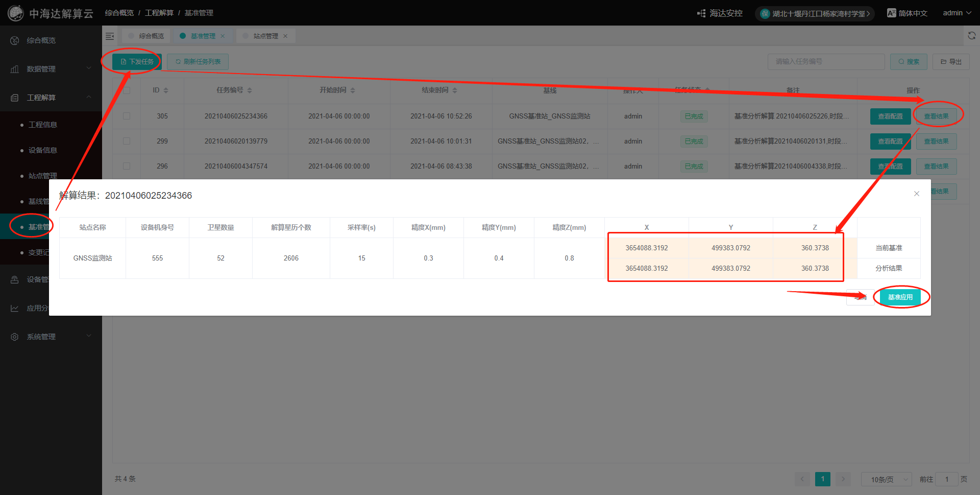Toggle the select-all checkbox in table header

pyautogui.click(x=127, y=90)
